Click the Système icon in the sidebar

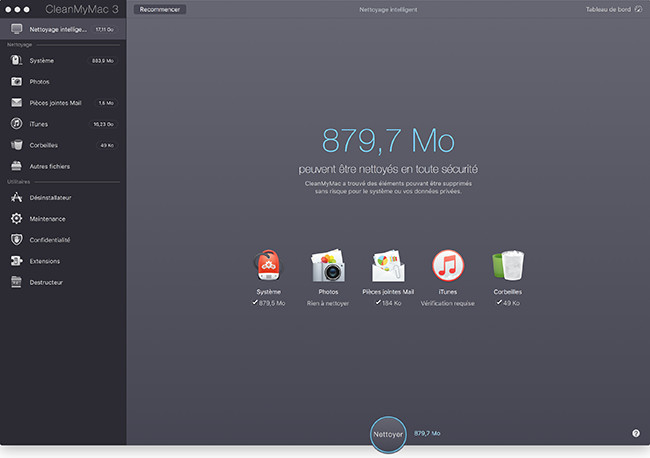tap(17, 61)
